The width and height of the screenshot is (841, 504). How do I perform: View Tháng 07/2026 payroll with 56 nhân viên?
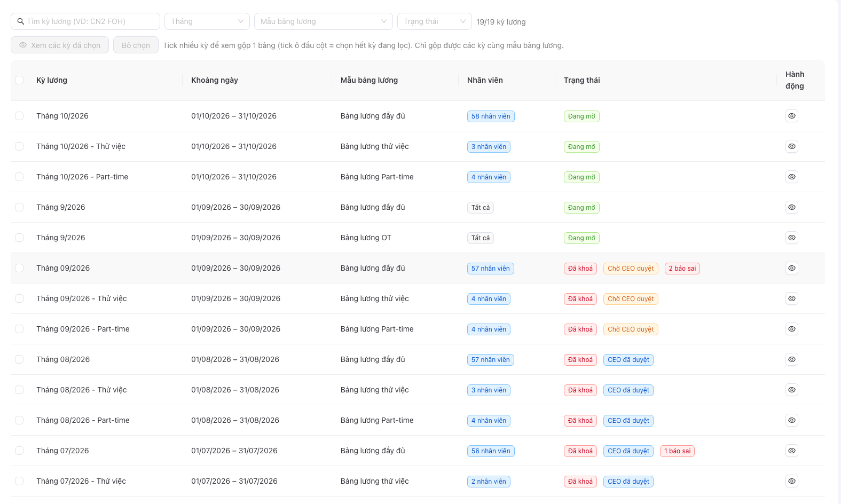792,451
